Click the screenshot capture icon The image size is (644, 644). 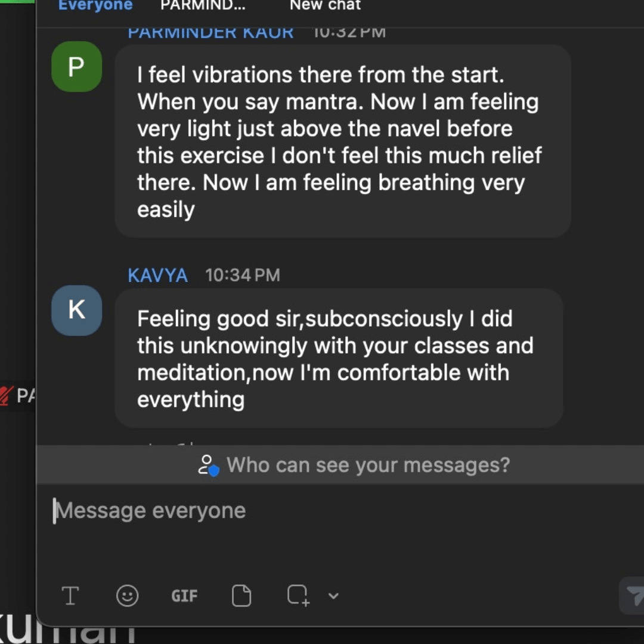click(x=298, y=595)
